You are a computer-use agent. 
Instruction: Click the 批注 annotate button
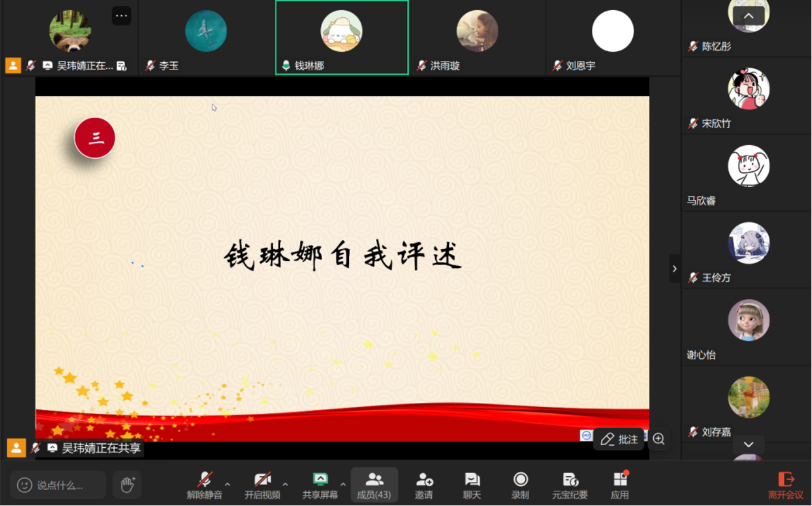619,439
